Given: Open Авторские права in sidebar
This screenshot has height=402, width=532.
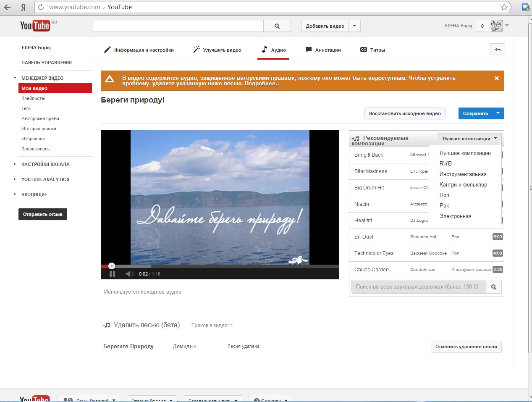Looking at the screenshot, I should 40,118.
